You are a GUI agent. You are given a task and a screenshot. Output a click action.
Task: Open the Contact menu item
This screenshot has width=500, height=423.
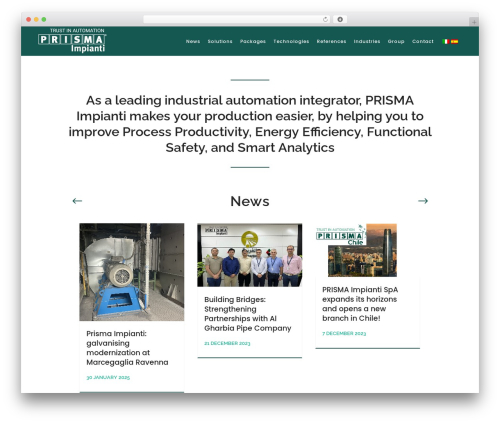click(423, 41)
